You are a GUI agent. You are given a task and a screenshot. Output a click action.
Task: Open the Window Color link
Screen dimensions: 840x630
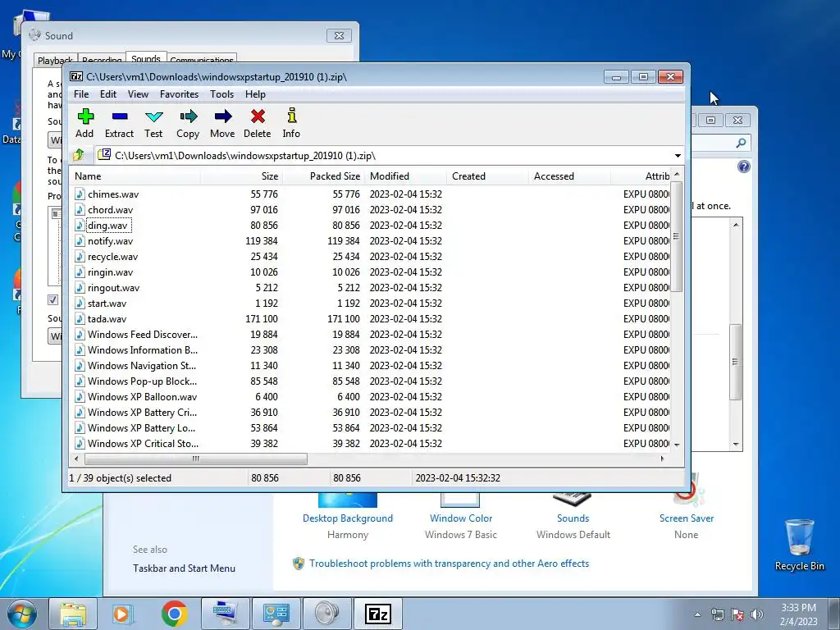[x=461, y=518]
